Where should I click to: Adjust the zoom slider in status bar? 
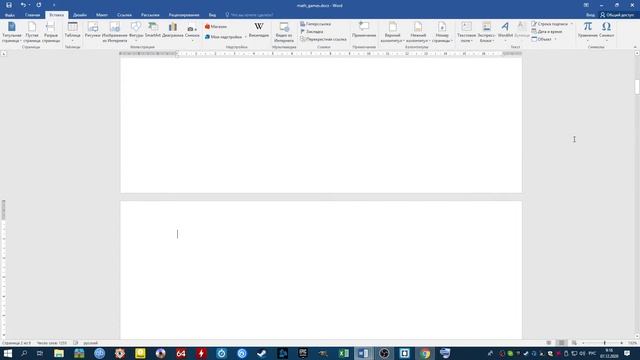(604, 343)
